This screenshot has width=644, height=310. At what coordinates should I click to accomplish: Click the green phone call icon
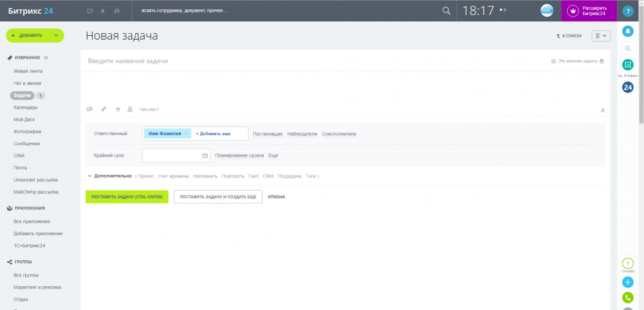pyautogui.click(x=628, y=297)
